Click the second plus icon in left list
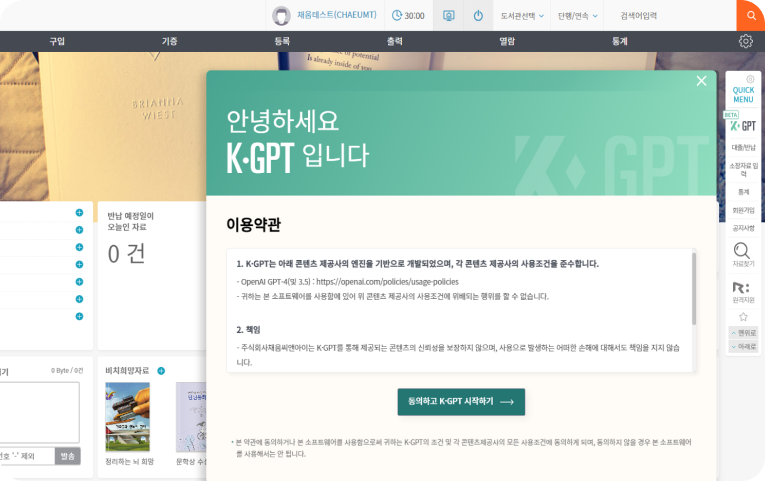This screenshot has width=765, height=481. pos(79,230)
